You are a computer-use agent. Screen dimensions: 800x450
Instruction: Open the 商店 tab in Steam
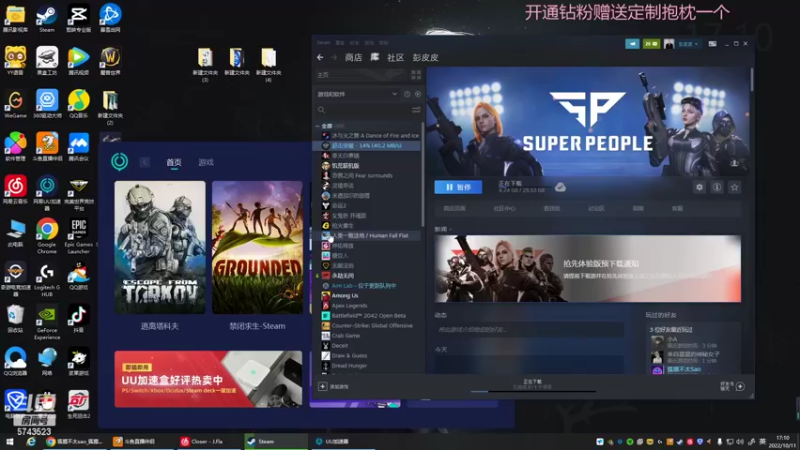(353, 57)
